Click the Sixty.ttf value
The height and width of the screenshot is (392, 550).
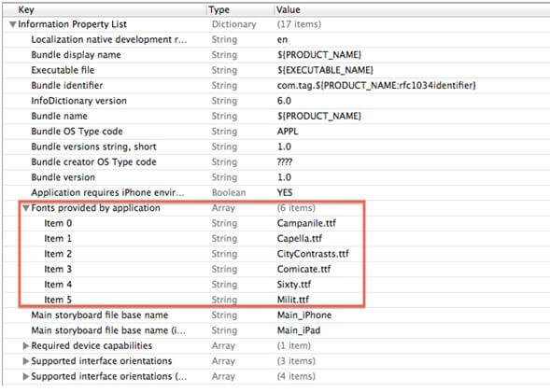[x=294, y=285]
